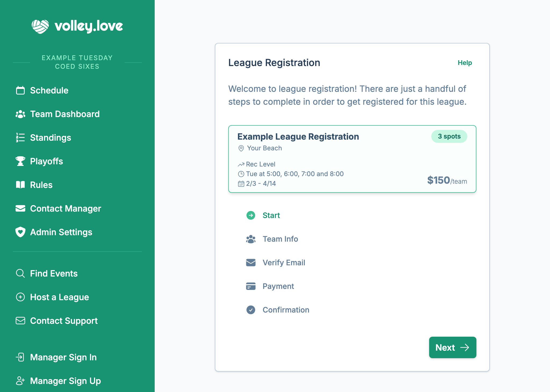Viewport: 550px width, 392px height.
Task: Open Contact Manager from the sidebar
Action: [x=66, y=209]
